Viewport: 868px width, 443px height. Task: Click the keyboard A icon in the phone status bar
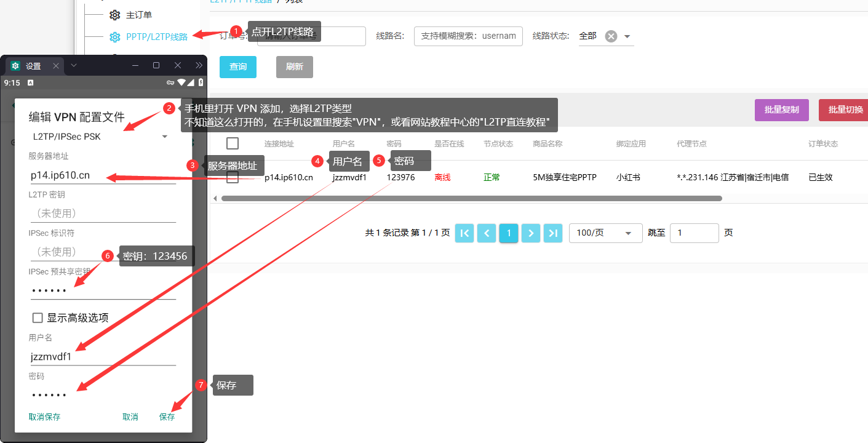pyautogui.click(x=30, y=82)
